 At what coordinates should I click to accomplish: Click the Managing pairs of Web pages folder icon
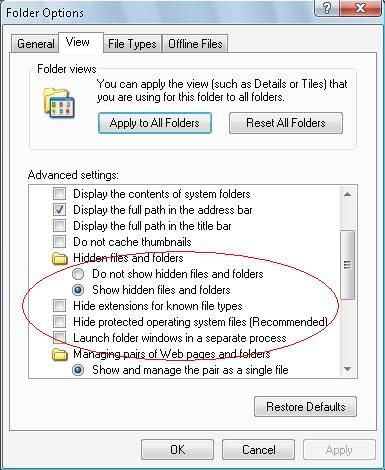click(60, 354)
